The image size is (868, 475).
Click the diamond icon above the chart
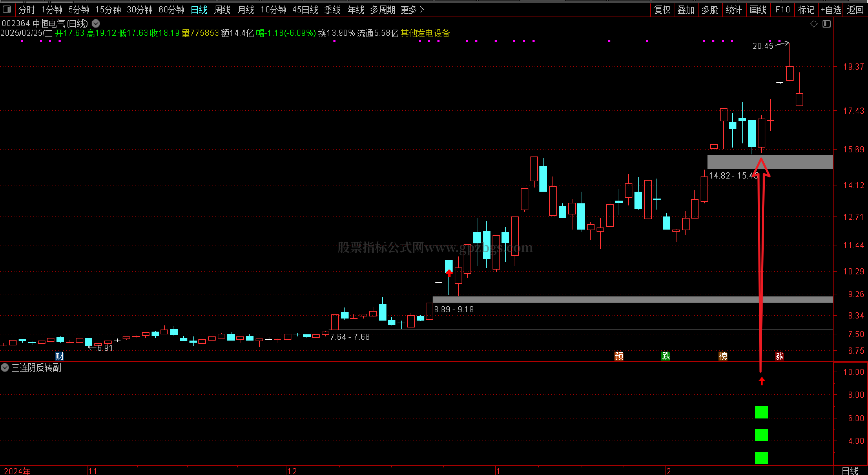[x=814, y=24]
